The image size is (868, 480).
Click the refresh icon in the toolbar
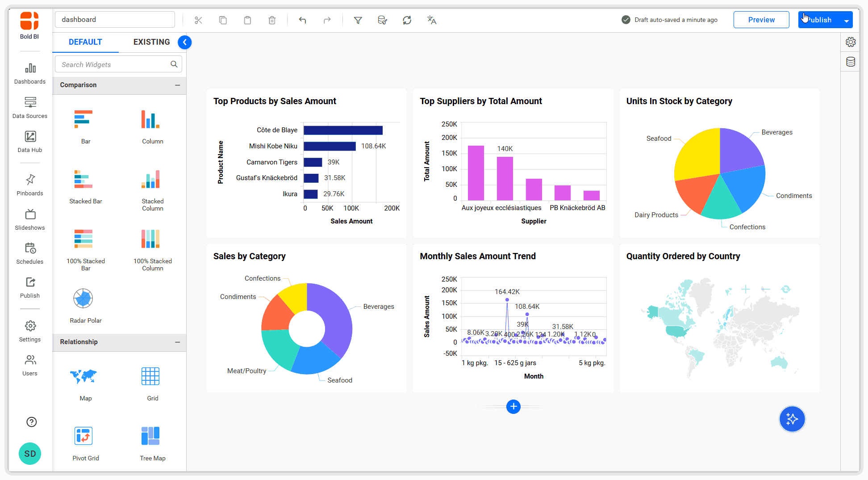(407, 20)
